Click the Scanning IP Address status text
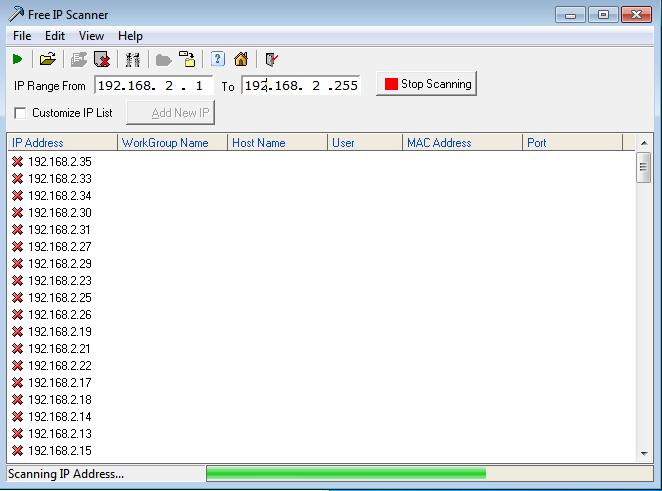 tap(66, 474)
